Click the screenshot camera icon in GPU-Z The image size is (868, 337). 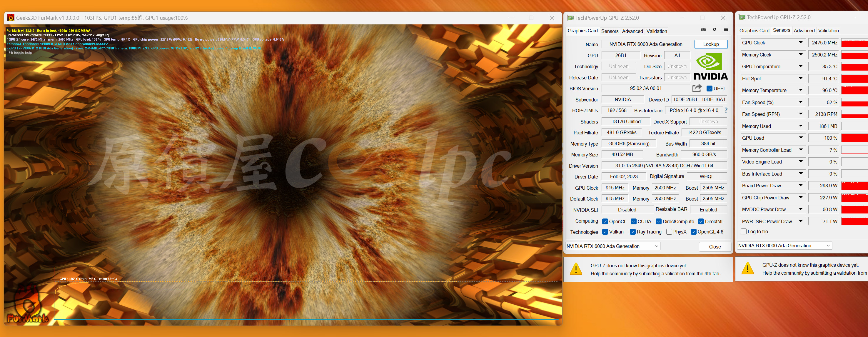coord(703,30)
